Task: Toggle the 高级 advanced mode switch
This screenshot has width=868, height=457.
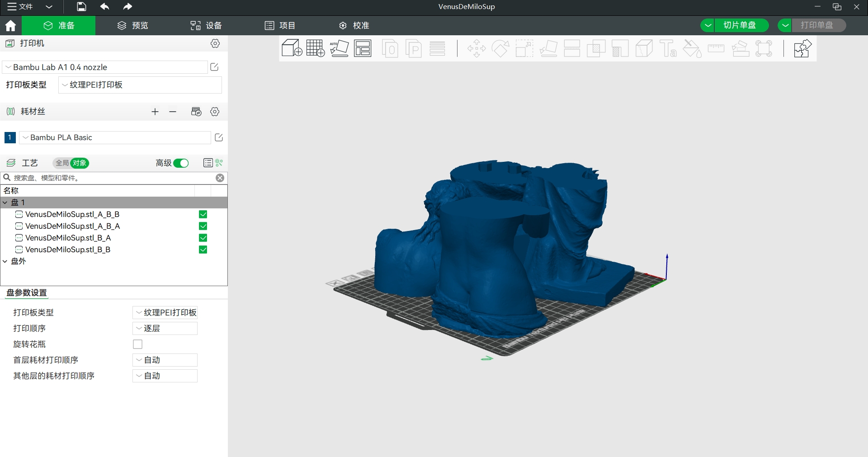Action: coord(181,163)
